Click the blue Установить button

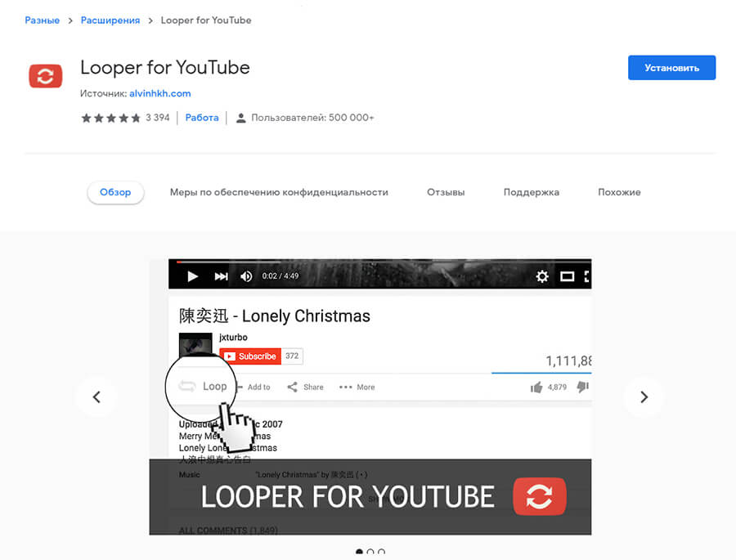pos(671,68)
